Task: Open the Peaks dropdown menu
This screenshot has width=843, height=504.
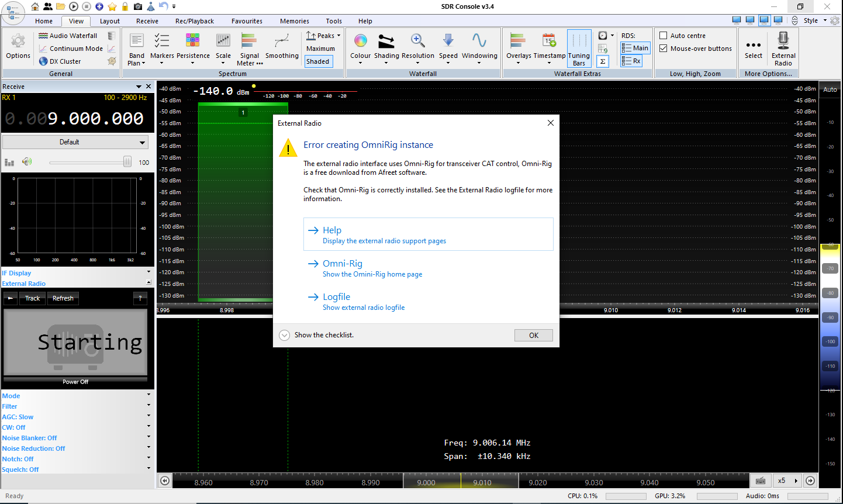Action: click(323, 36)
